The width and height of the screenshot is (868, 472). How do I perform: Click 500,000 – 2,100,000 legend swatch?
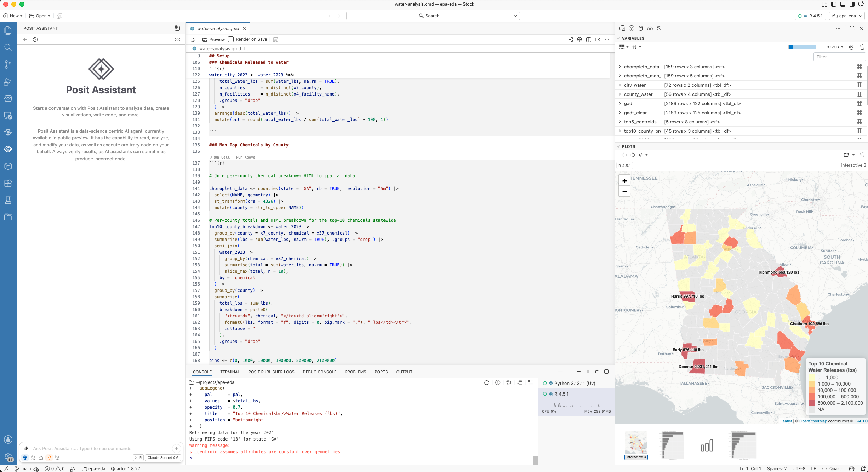tap(812, 403)
